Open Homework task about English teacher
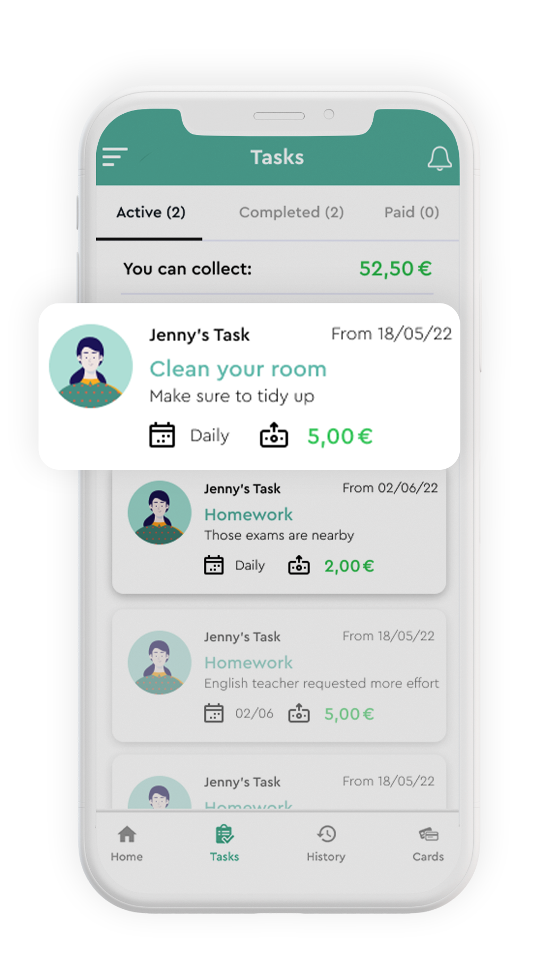 [x=279, y=675]
